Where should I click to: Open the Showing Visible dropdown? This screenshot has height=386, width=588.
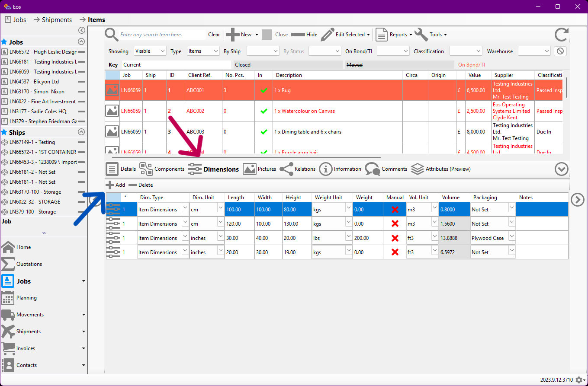coord(150,51)
